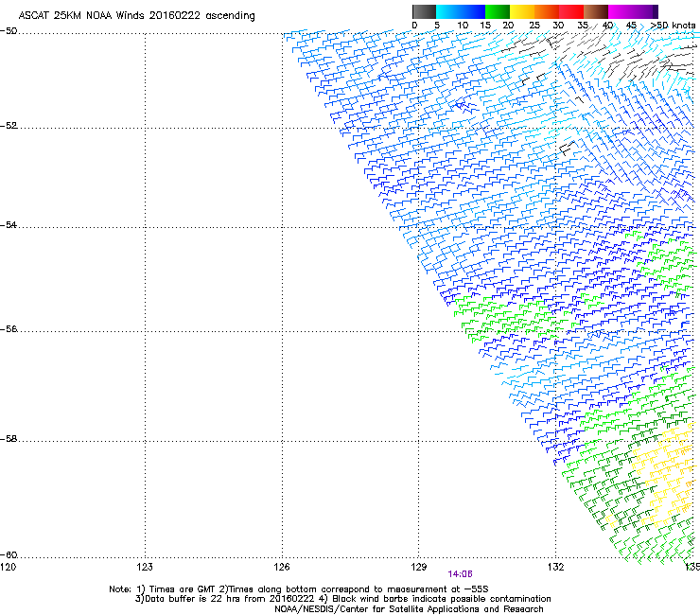Click the -56 latitude axis label
The image size is (700, 615).
9,329
